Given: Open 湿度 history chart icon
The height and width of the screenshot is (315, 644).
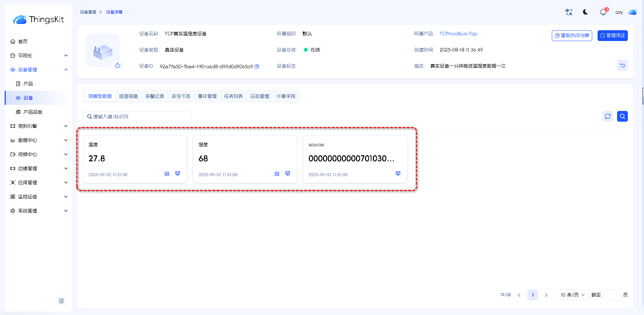Looking at the screenshot, I should point(288,174).
